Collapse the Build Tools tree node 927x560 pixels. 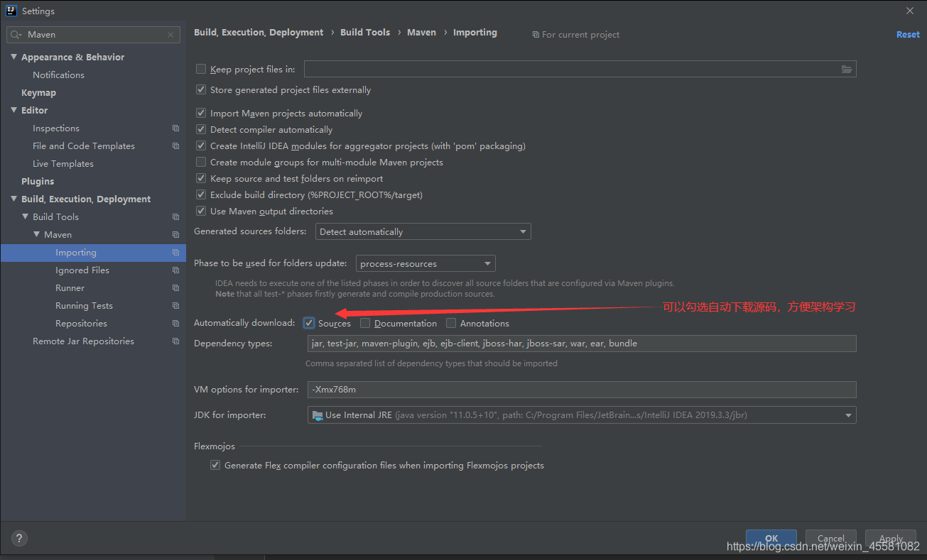click(26, 216)
